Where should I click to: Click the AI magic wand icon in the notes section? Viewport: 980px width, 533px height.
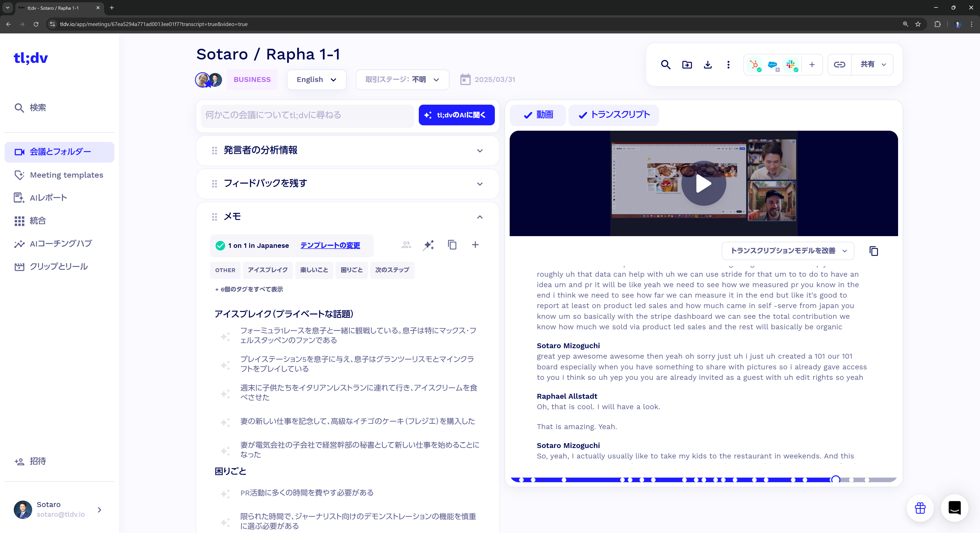pos(429,245)
